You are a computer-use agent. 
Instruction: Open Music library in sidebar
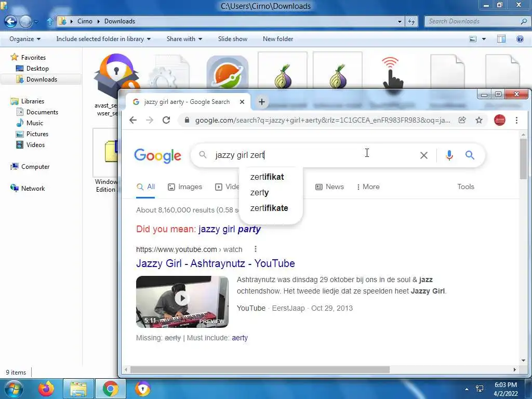tap(30, 123)
